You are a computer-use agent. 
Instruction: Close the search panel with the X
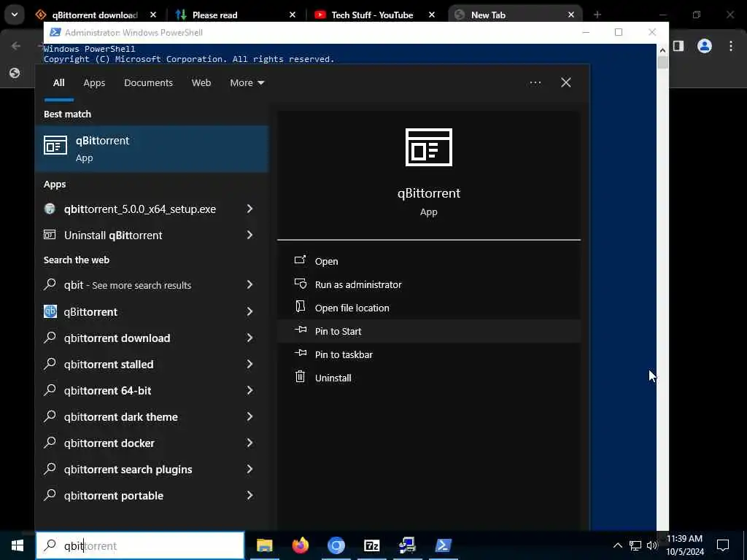(565, 83)
